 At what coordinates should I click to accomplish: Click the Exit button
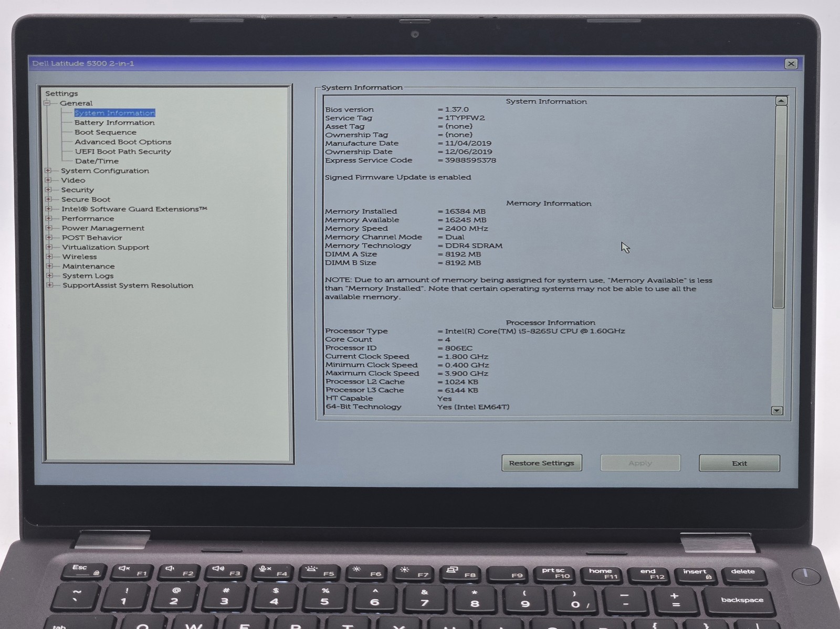pyautogui.click(x=739, y=463)
